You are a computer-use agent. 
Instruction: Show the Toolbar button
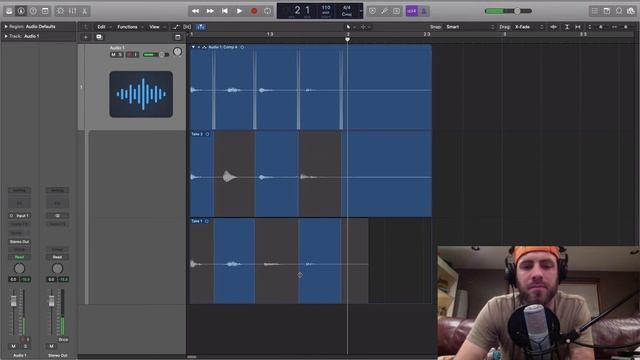pos(45,11)
